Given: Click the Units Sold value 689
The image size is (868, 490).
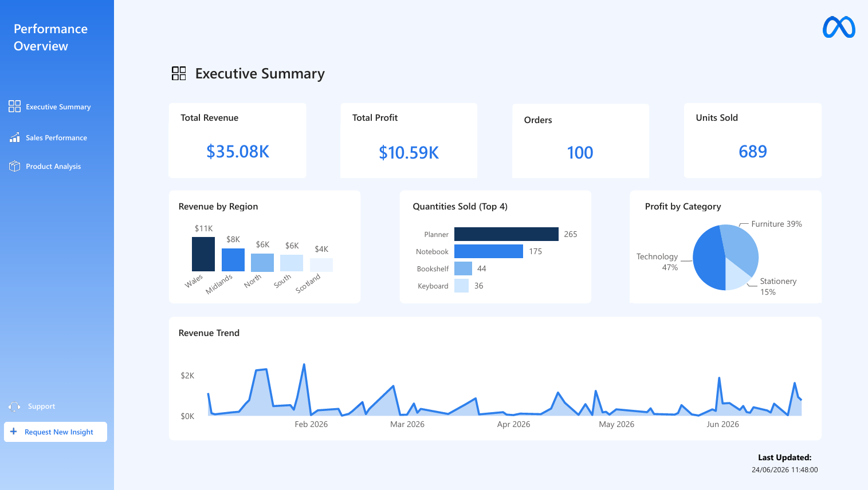Looking at the screenshot, I should [753, 152].
